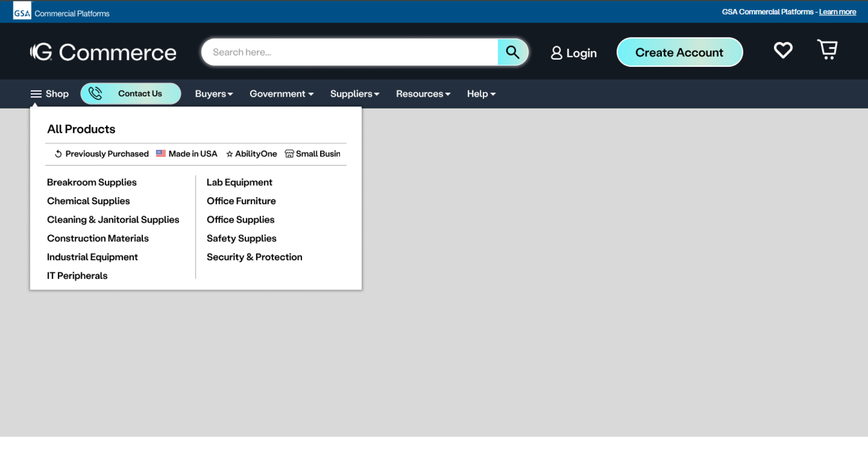Click the phone icon in Contact Us
Viewport: 868px width, 470px height.
(95, 94)
